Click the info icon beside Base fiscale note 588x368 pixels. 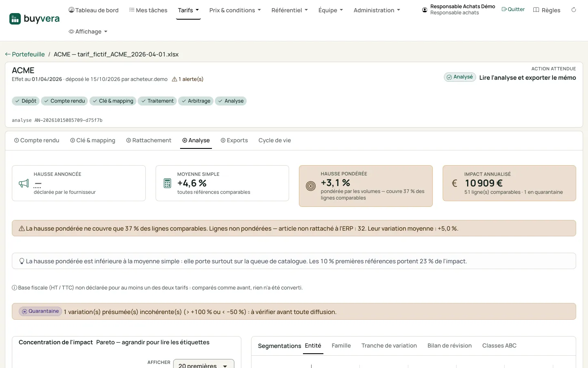[14, 288]
